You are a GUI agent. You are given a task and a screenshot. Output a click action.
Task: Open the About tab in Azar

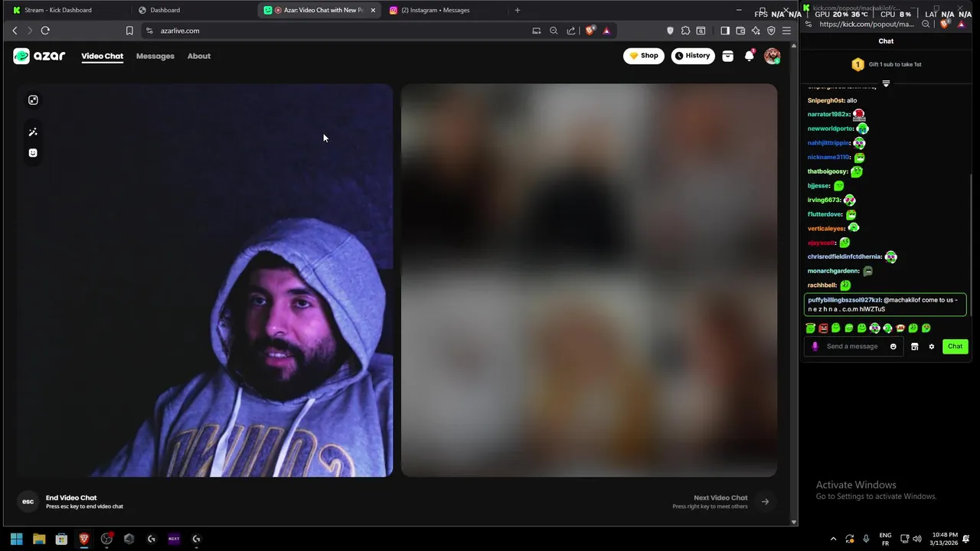(199, 56)
